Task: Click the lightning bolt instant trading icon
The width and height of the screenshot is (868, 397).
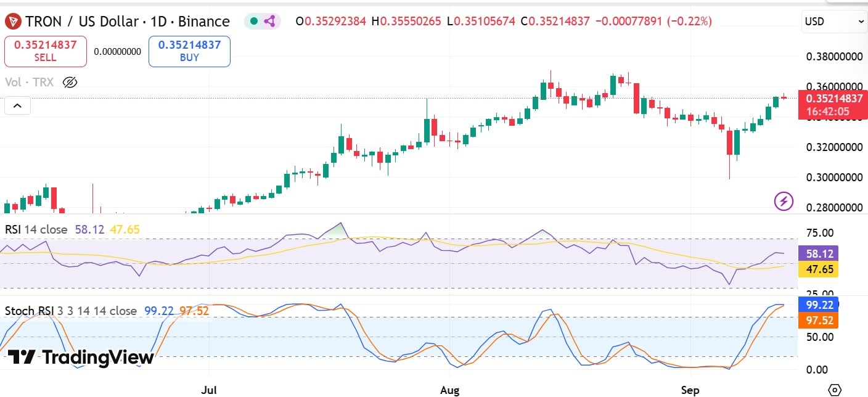Action: click(784, 202)
